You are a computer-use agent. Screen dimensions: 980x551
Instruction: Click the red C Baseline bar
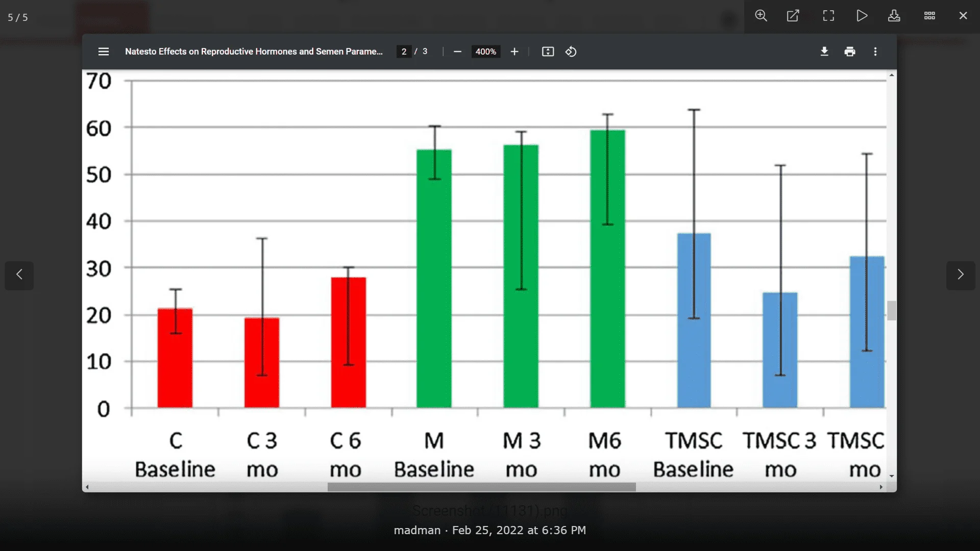[x=175, y=358]
